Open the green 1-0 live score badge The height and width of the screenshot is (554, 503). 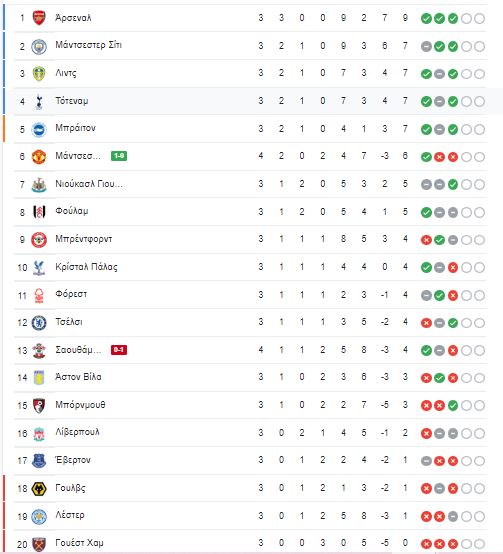(119, 156)
